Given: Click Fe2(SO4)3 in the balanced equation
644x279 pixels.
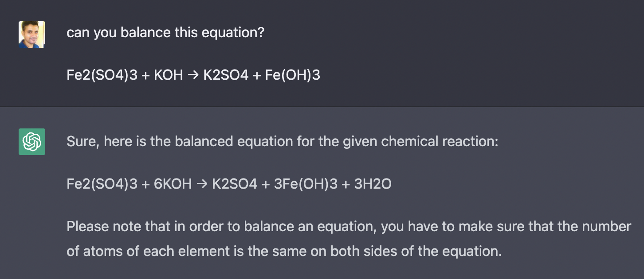Looking at the screenshot, I should click(102, 184).
